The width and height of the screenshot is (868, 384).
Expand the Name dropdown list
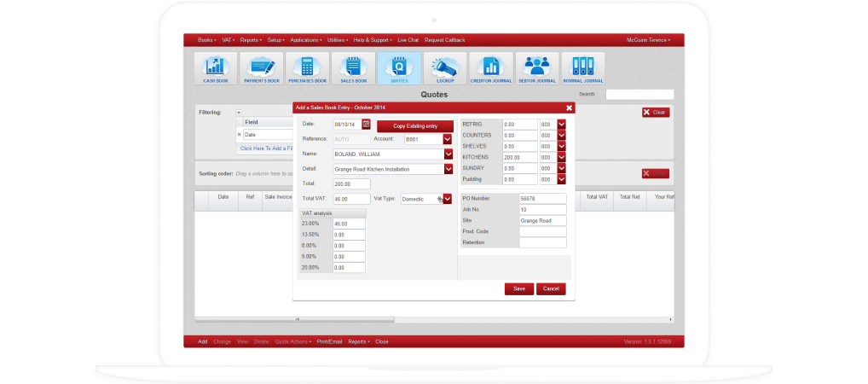point(448,154)
